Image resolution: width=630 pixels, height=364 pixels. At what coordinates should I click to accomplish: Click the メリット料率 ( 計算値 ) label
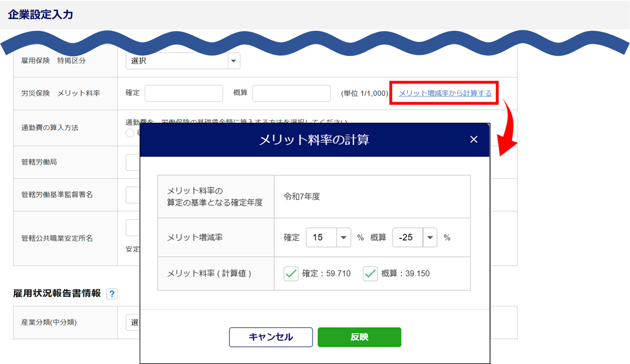coord(209,273)
